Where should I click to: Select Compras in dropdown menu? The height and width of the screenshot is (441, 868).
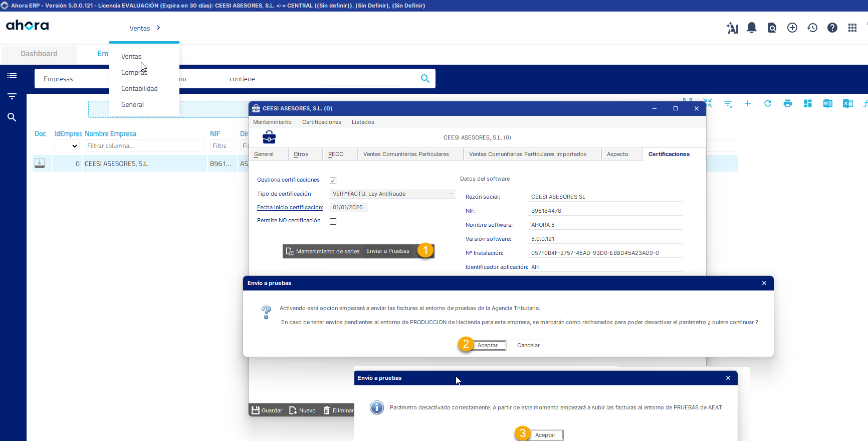coord(134,72)
